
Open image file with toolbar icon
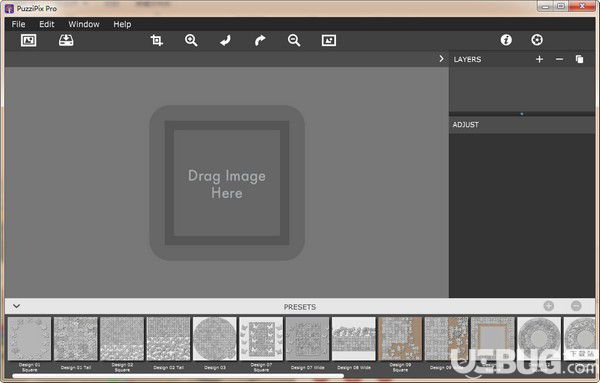pos(29,40)
